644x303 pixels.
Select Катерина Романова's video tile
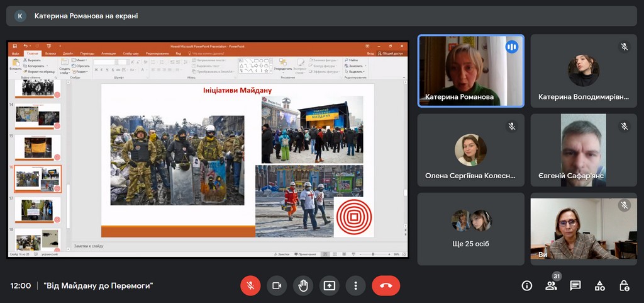click(x=470, y=71)
